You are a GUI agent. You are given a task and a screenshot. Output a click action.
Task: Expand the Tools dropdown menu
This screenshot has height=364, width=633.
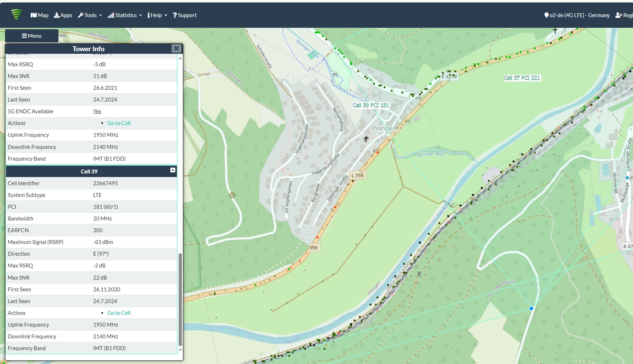(90, 15)
